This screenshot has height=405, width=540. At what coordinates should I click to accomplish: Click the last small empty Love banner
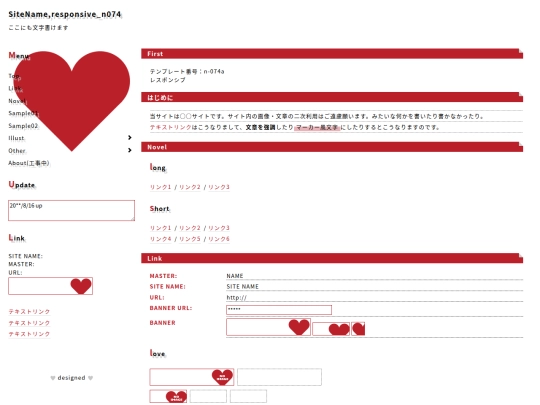tap(248, 396)
